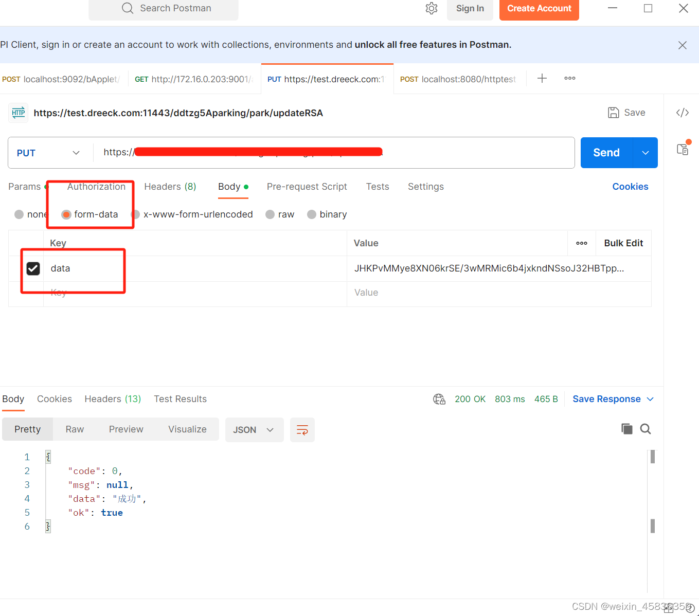Select the PUT test.dreeck.com request tab
This screenshot has height=616, width=699.
(x=327, y=79)
